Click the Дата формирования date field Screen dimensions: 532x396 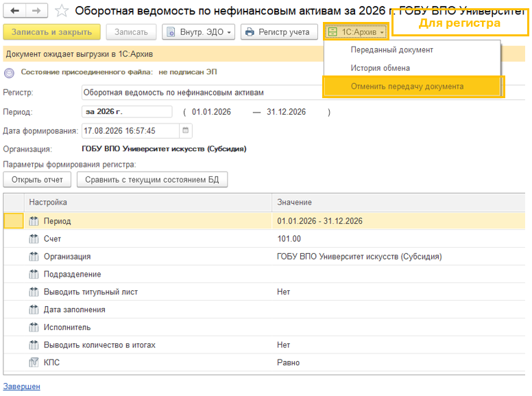coord(130,131)
